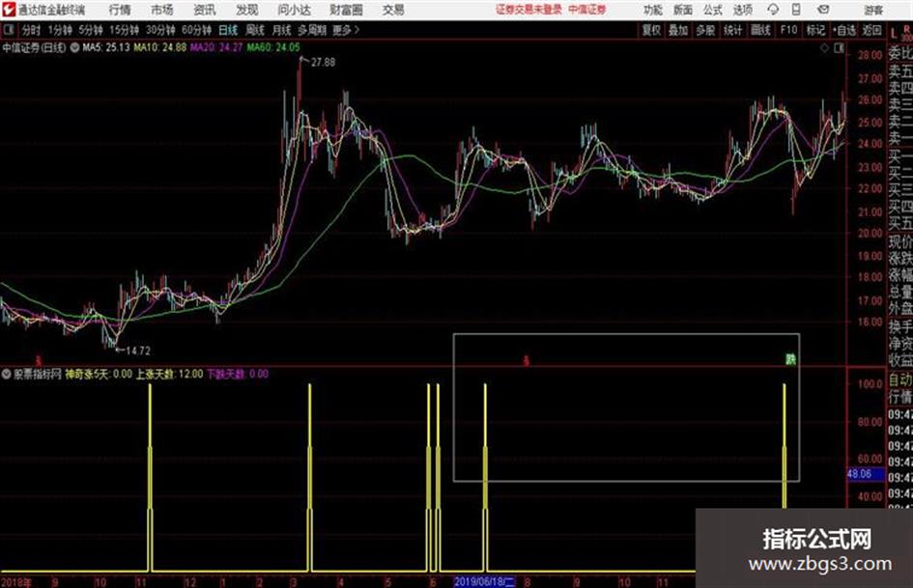Click the 返回 back button
The height and width of the screenshot is (588, 913).
(871, 30)
